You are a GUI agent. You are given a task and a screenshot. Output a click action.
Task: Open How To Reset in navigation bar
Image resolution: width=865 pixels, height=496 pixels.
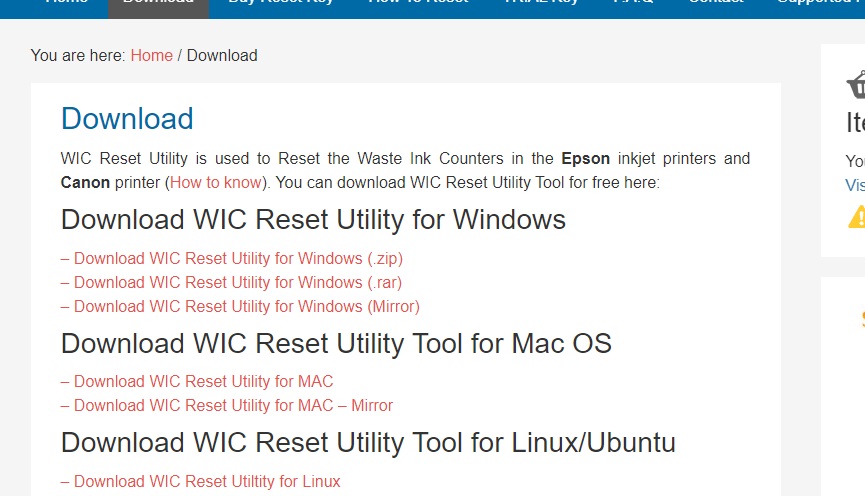418,4
